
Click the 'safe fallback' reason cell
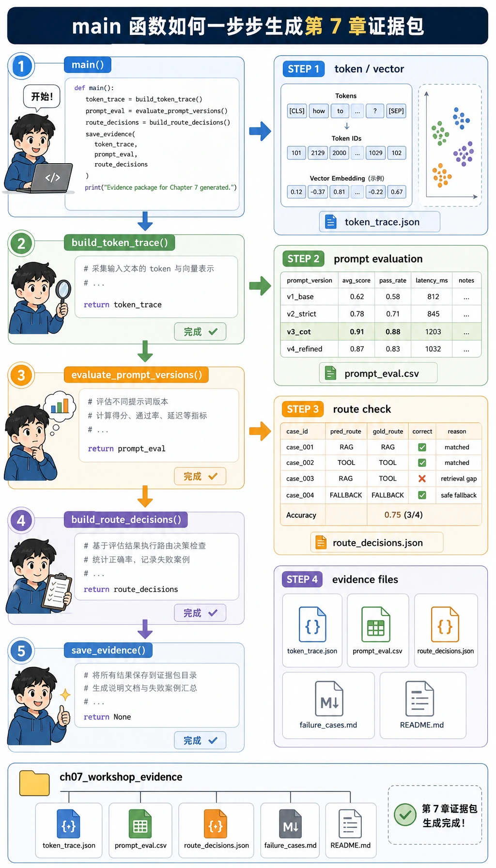459,495
